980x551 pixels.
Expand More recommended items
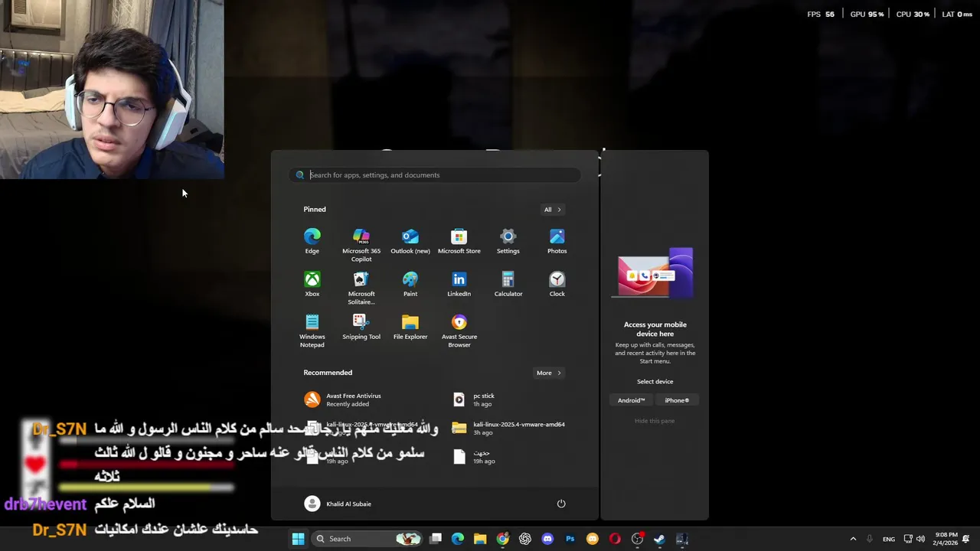(x=548, y=373)
